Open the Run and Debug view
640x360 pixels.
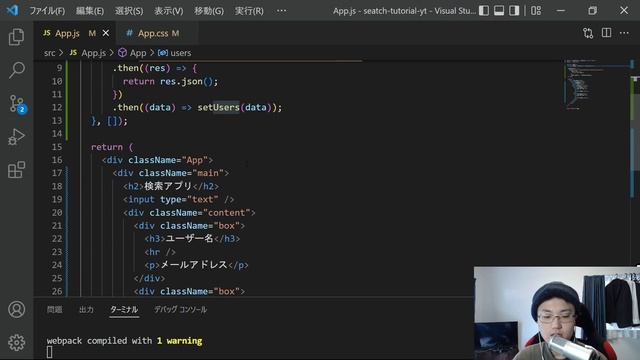(16, 137)
